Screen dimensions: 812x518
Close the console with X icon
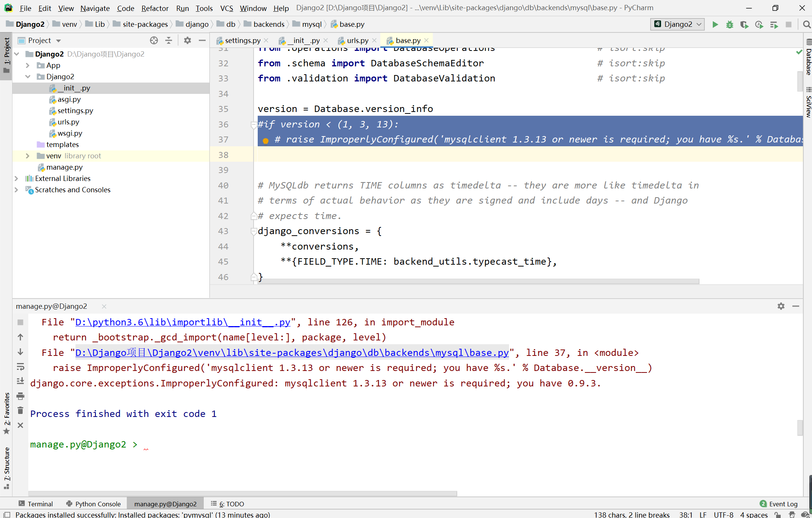click(20, 425)
